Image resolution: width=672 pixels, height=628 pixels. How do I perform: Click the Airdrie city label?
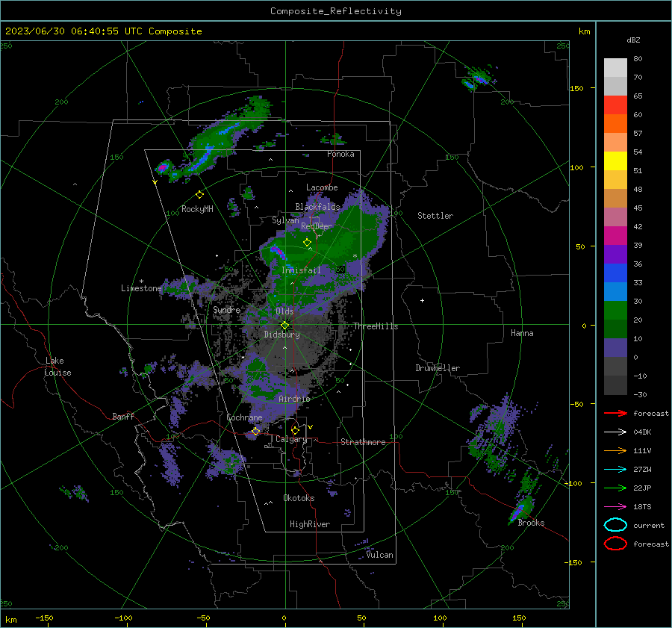point(294,399)
